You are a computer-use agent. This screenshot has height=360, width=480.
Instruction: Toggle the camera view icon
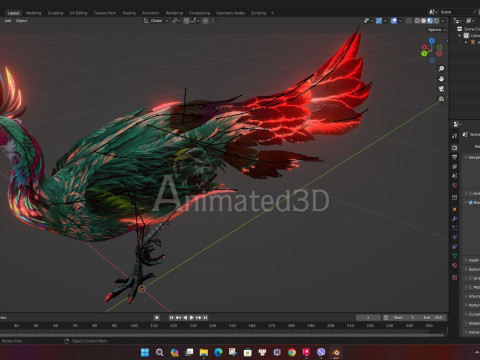[441, 89]
